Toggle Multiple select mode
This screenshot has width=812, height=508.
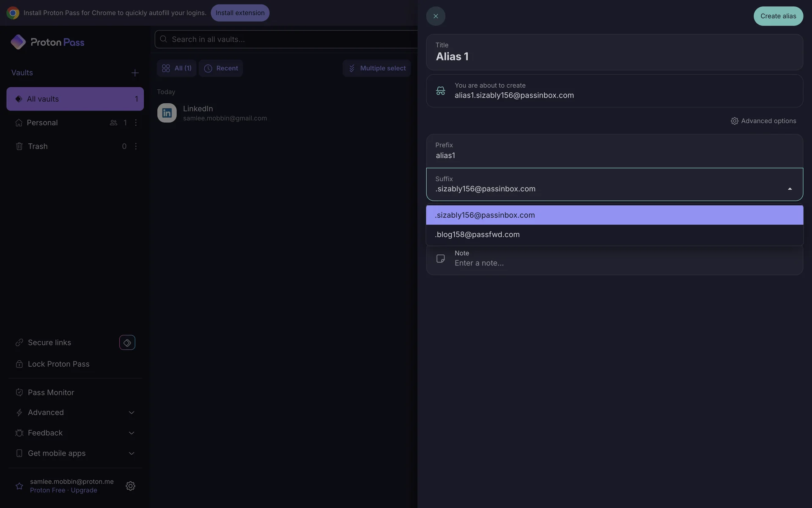click(376, 68)
